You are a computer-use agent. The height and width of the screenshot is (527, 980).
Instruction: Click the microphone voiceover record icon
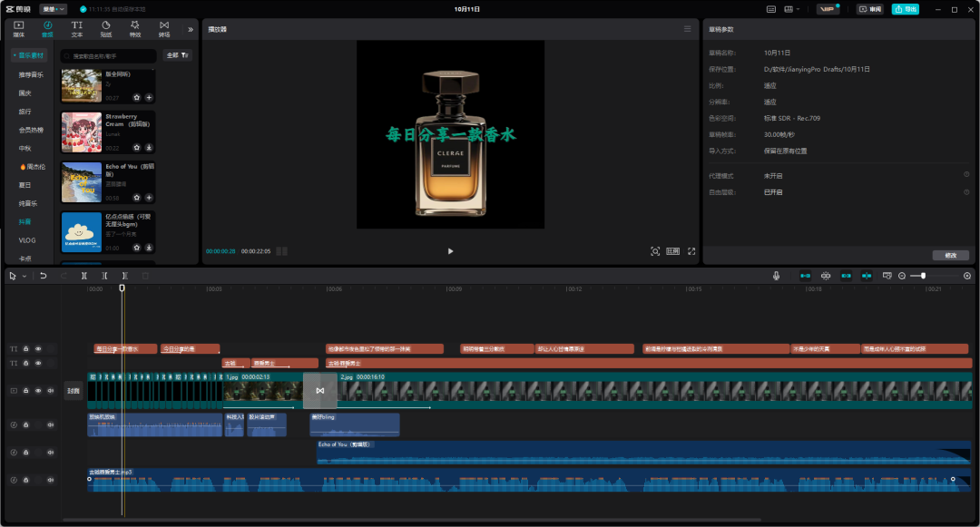click(777, 276)
